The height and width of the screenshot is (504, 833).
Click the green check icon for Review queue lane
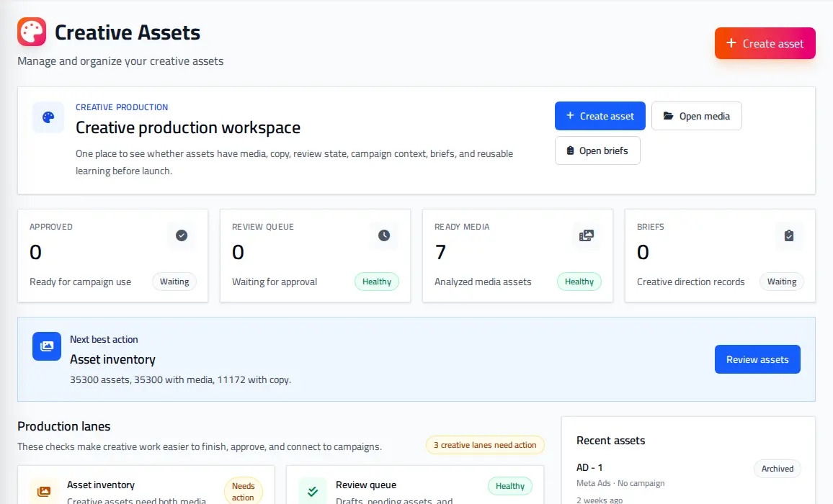(313, 491)
